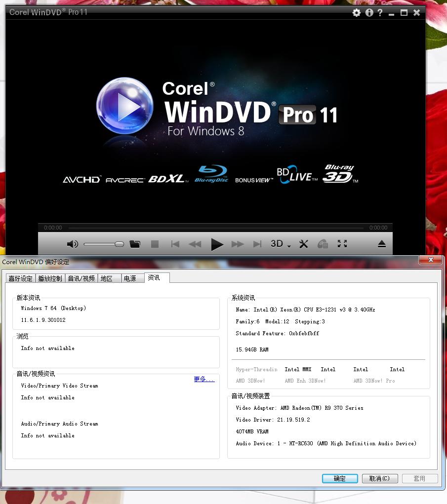Image resolution: width=447 pixels, height=504 pixels.
Task: Skip to previous chapter
Action: click(175, 244)
